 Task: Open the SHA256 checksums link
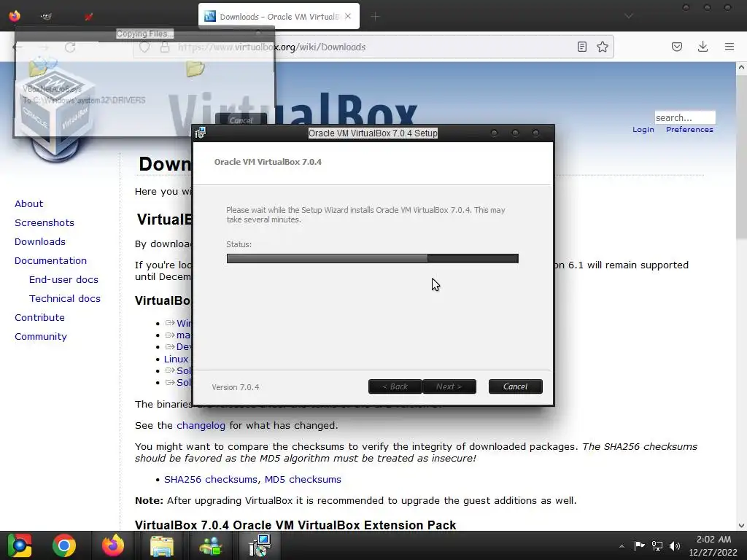click(x=211, y=480)
